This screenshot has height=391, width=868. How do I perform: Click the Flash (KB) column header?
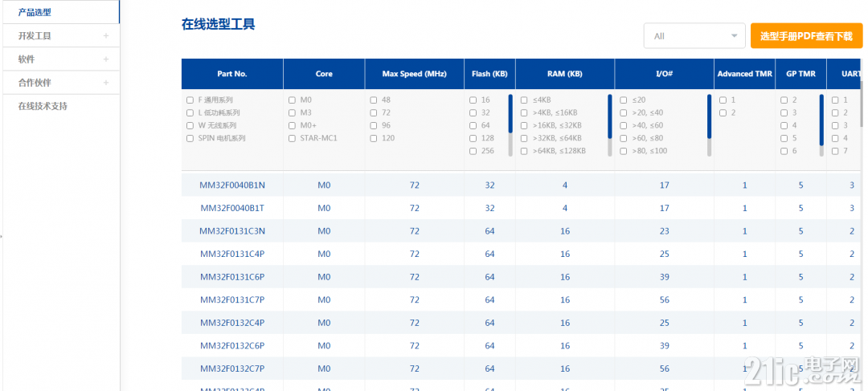tap(489, 74)
